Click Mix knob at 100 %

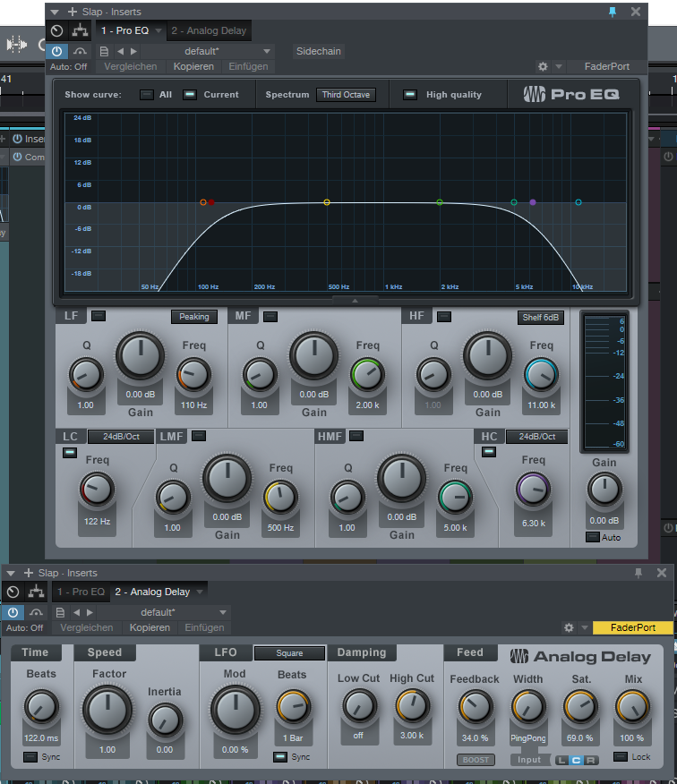click(x=632, y=708)
